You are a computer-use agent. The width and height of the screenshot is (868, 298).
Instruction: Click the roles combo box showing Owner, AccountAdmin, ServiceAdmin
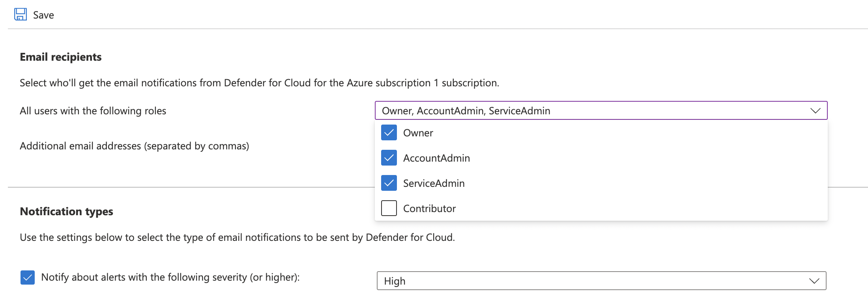click(x=601, y=111)
